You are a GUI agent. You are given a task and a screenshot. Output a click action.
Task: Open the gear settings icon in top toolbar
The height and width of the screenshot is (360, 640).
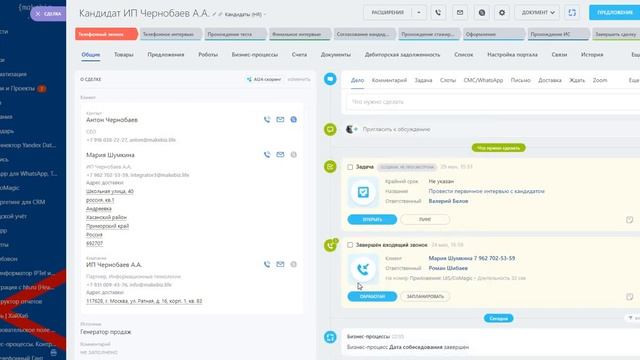(502, 13)
